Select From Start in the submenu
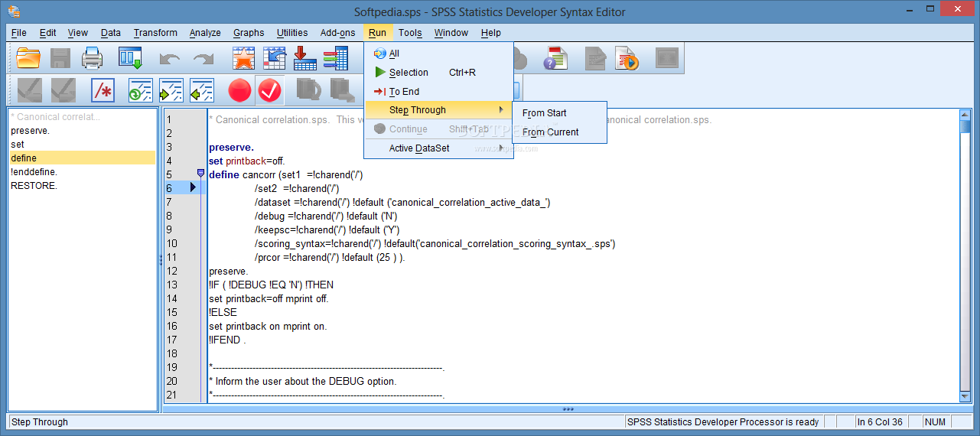980x436 pixels. tap(560, 113)
